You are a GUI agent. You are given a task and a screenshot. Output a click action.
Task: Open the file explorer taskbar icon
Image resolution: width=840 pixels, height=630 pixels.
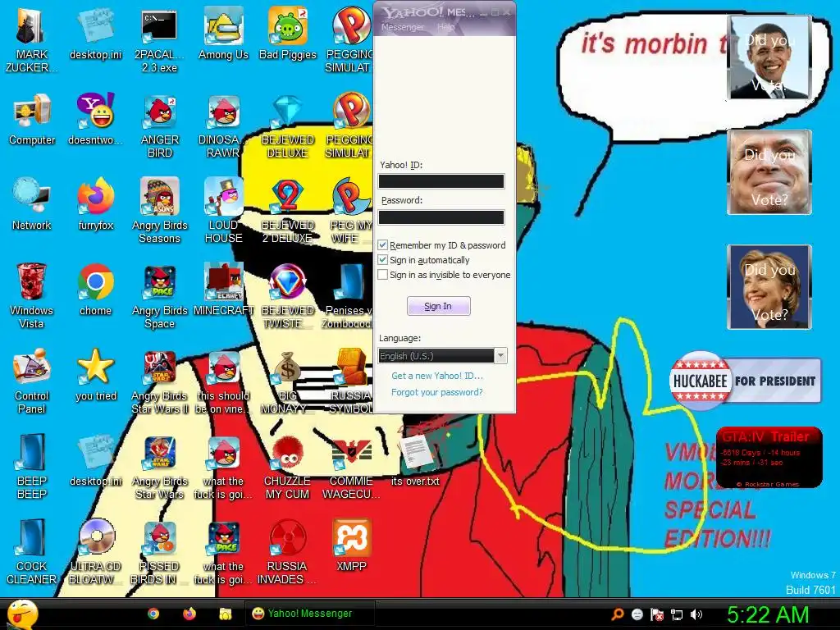tap(226, 614)
